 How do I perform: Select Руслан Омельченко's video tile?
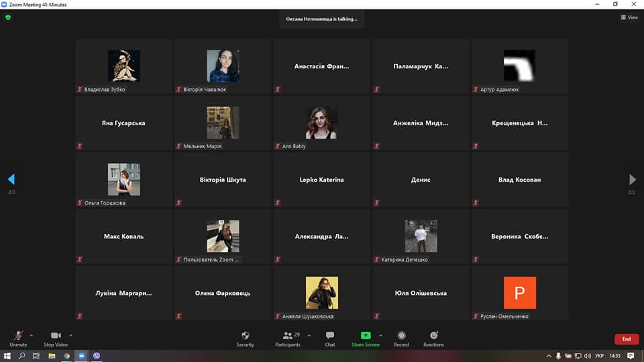tap(519, 293)
